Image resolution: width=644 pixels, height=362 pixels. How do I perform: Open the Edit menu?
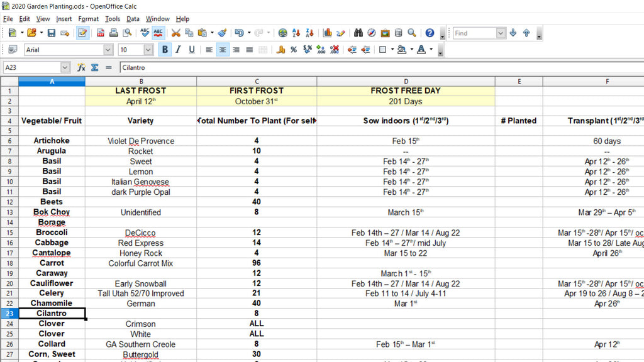(x=25, y=19)
